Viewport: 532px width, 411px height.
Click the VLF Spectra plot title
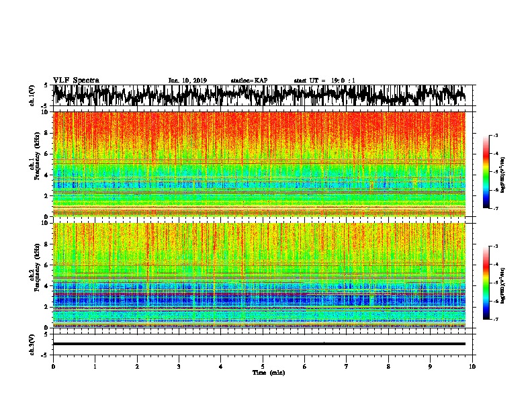click(76, 81)
